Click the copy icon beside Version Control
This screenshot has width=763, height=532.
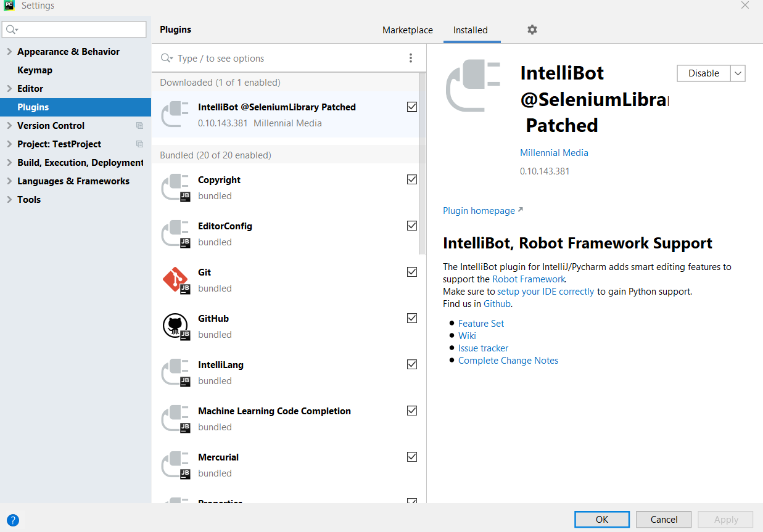point(139,126)
